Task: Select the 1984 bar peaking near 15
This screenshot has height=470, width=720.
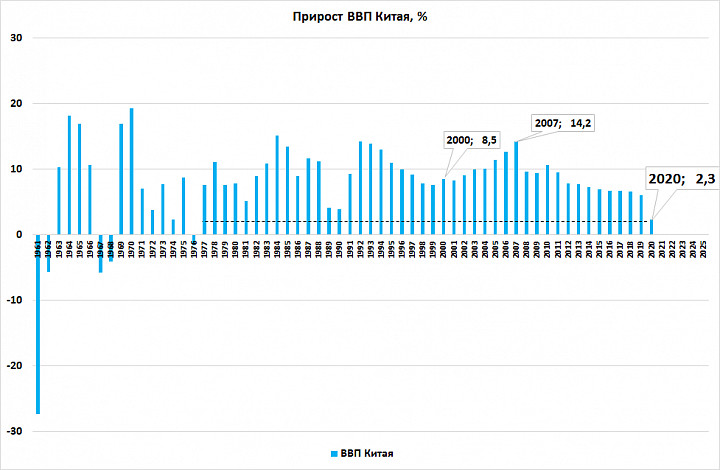Action: click(277, 185)
